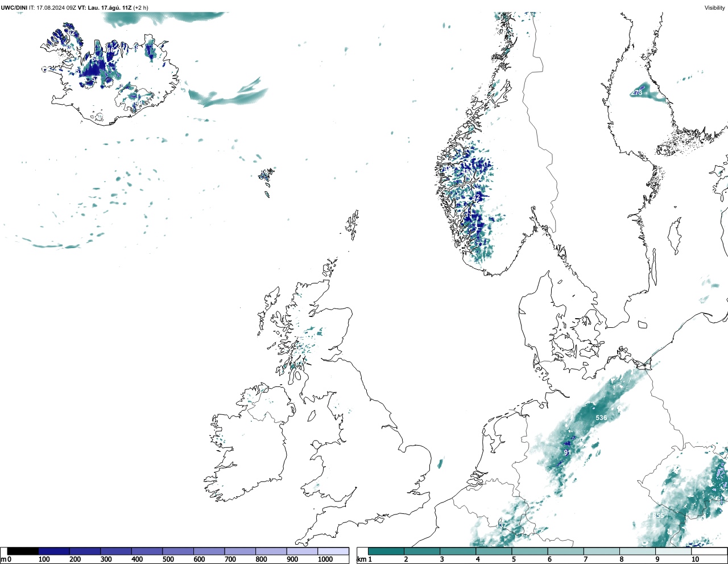Click the 'km' unit label on legend

(x=362, y=559)
